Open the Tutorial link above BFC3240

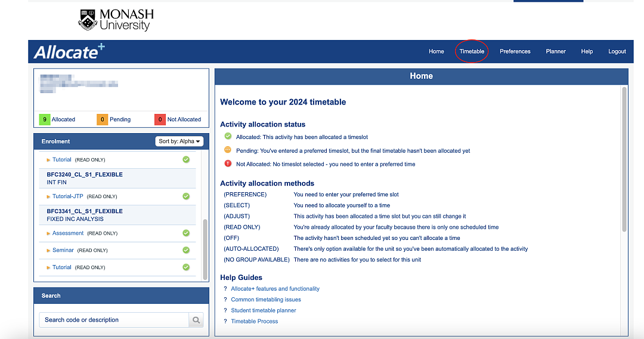pyautogui.click(x=61, y=159)
